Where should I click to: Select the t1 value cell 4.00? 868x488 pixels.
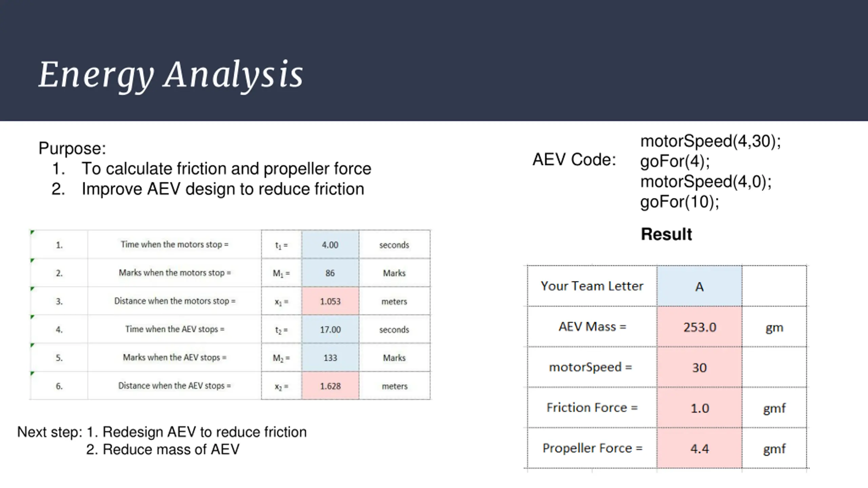coord(330,245)
